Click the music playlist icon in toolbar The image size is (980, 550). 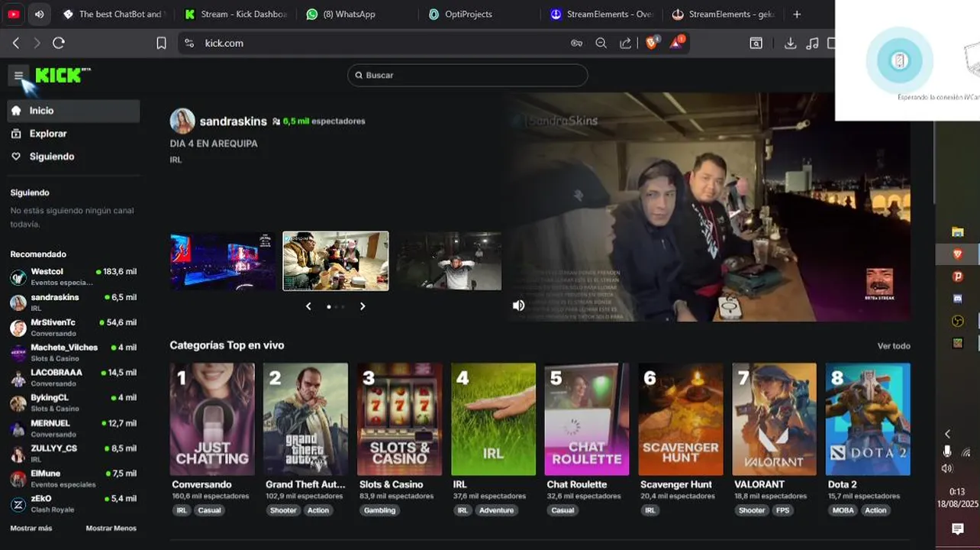pyautogui.click(x=812, y=44)
